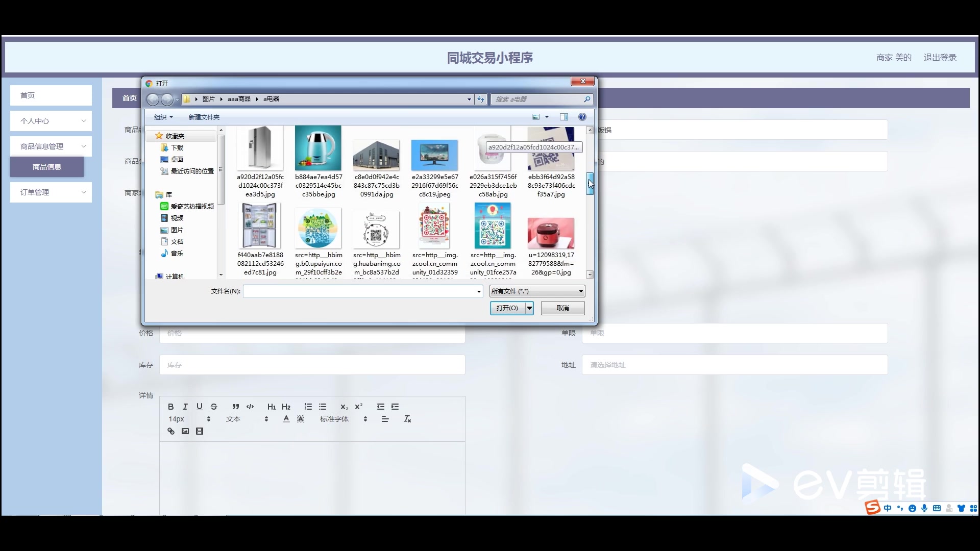Click the insert hyperlink icon
This screenshot has height=551, width=980.
171,431
